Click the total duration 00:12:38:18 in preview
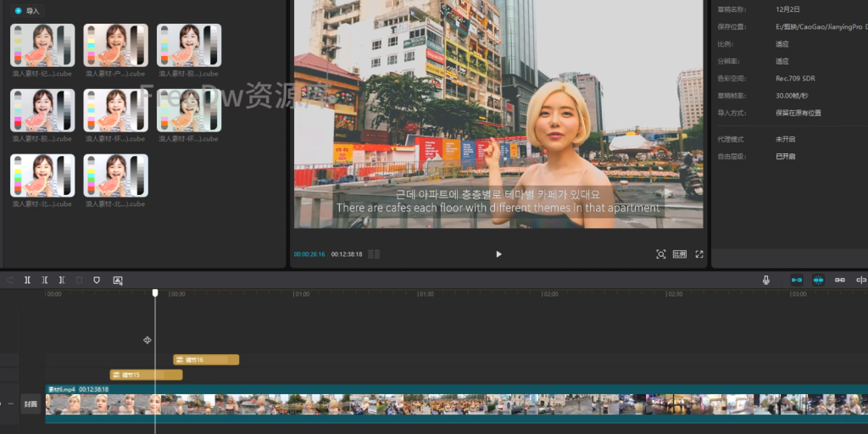Screen dimensions: 868x434 [x=347, y=254]
